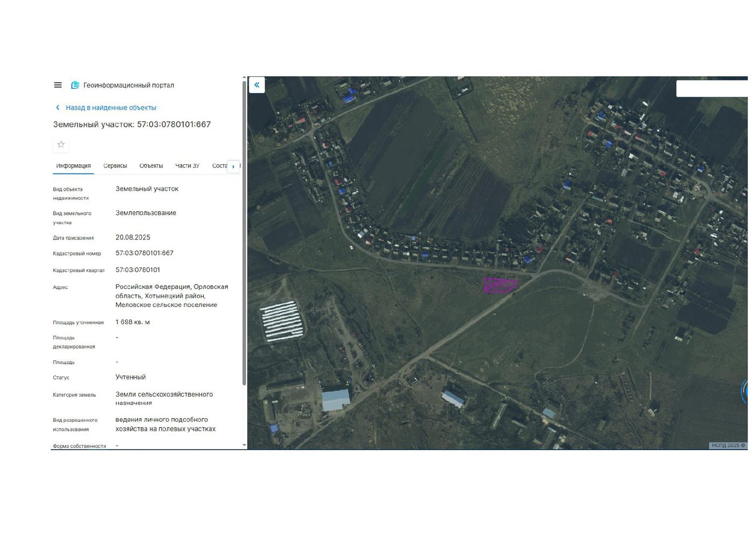Click the cadastral quarter 57:03:0780101 value
Screen dimensions: 756x535
138,270
